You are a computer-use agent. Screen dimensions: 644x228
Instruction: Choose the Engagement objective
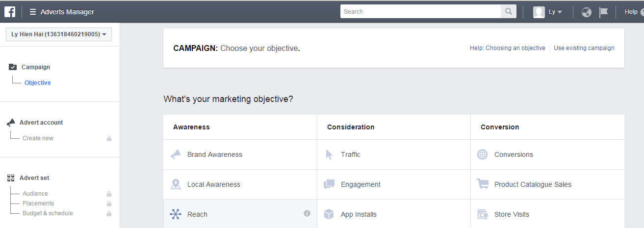361,184
